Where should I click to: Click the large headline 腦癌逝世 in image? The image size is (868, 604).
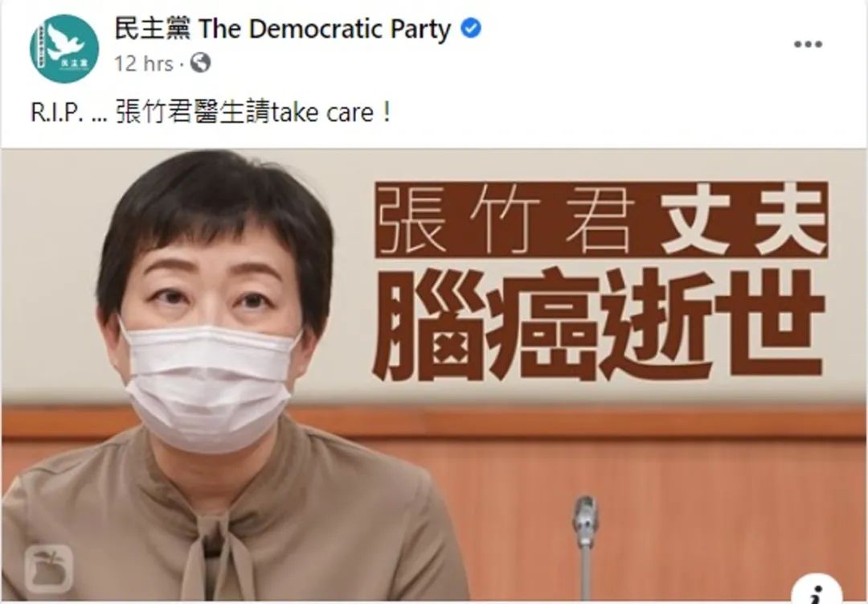[x=599, y=325]
